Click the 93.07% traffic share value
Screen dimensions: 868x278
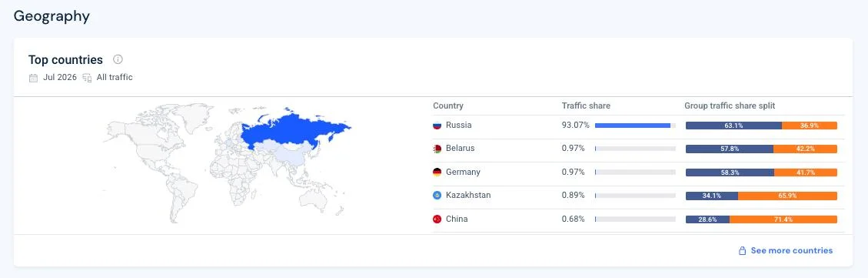(x=576, y=126)
